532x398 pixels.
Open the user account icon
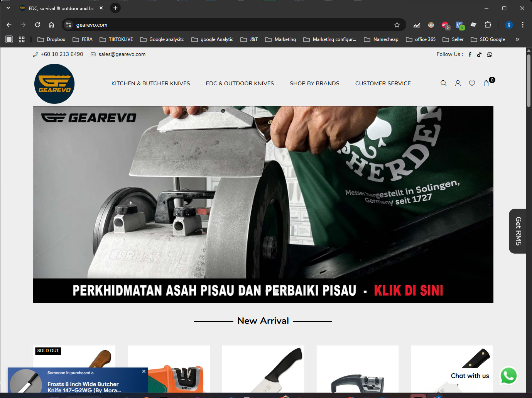pyautogui.click(x=458, y=83)
